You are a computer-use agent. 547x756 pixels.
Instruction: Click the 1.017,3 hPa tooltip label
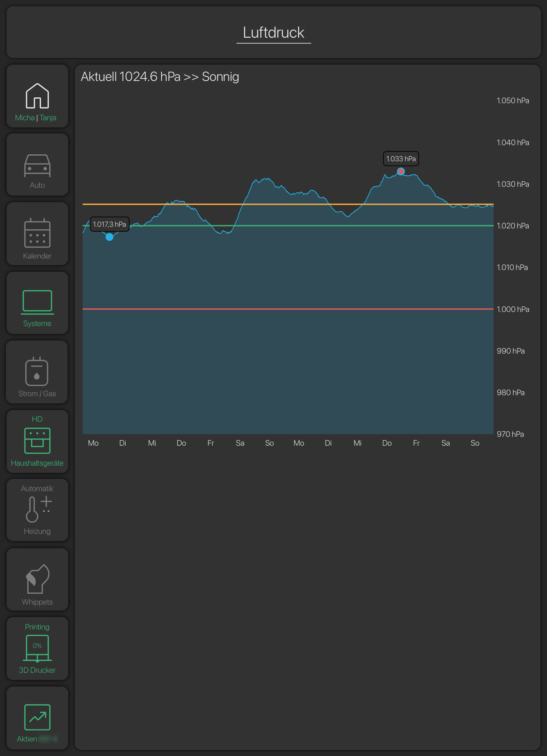[110, 224]
